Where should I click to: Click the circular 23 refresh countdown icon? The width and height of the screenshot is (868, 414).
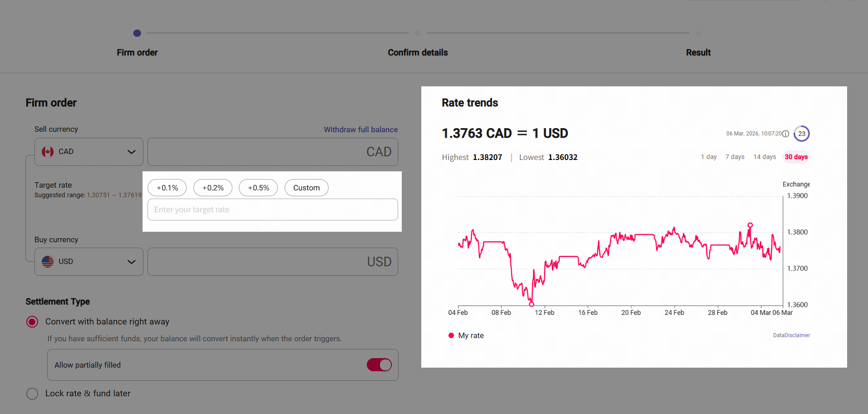[x=802, y=134]
